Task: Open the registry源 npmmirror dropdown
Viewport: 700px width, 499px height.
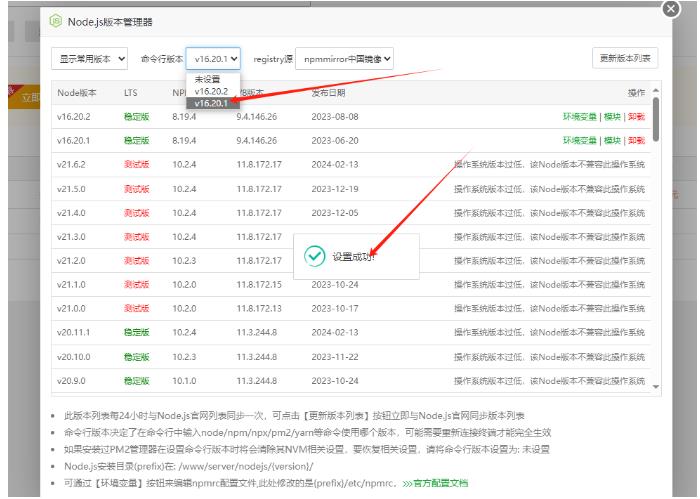Action: [x=344, y=58]
